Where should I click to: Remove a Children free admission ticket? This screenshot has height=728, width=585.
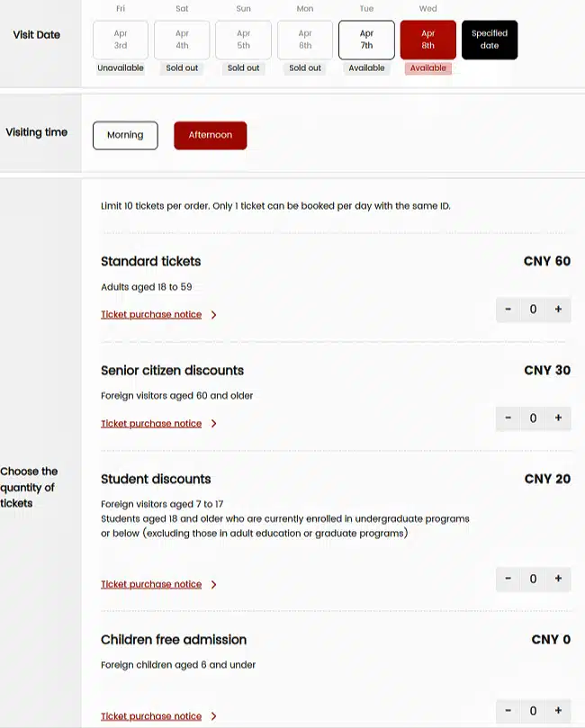508,711
